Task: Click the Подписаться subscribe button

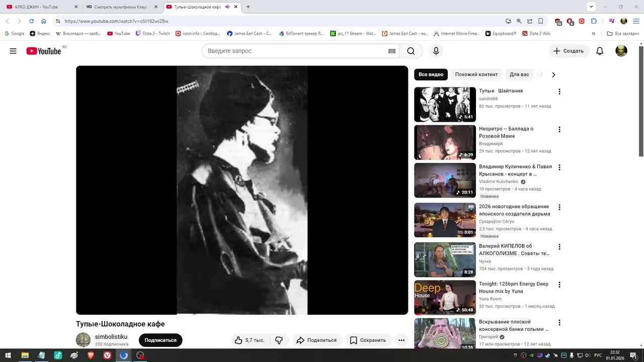Action: [x=160, y=340]
